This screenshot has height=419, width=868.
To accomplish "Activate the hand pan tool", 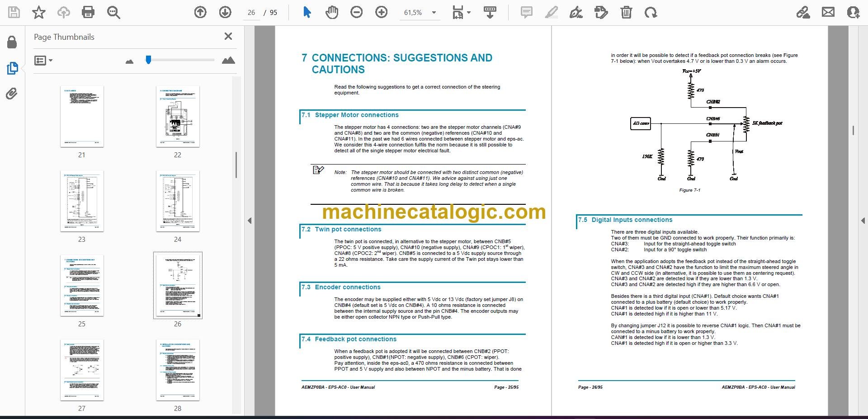I will tap(332, 12).
